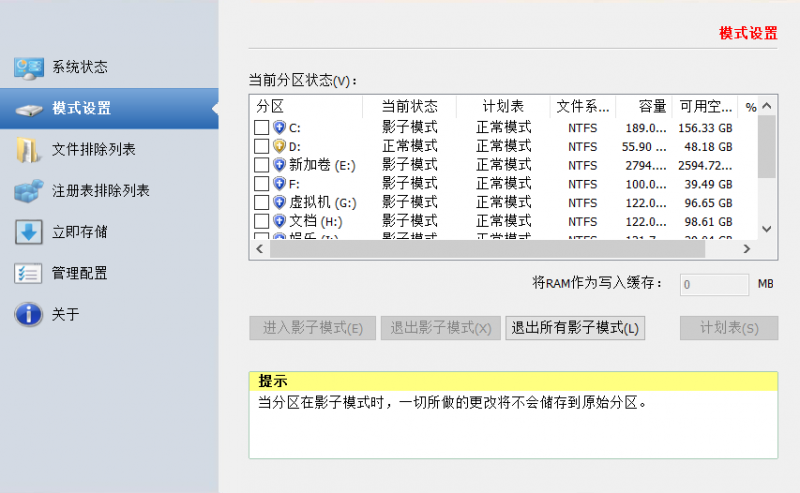
Task: Click the yellow shield icon for D: drive
Action: coord(279,146)
